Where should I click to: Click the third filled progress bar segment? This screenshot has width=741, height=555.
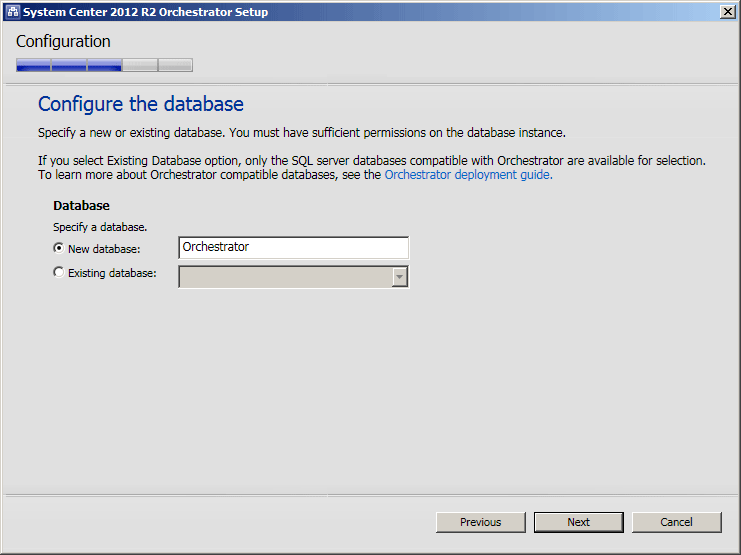pos(104,65)
